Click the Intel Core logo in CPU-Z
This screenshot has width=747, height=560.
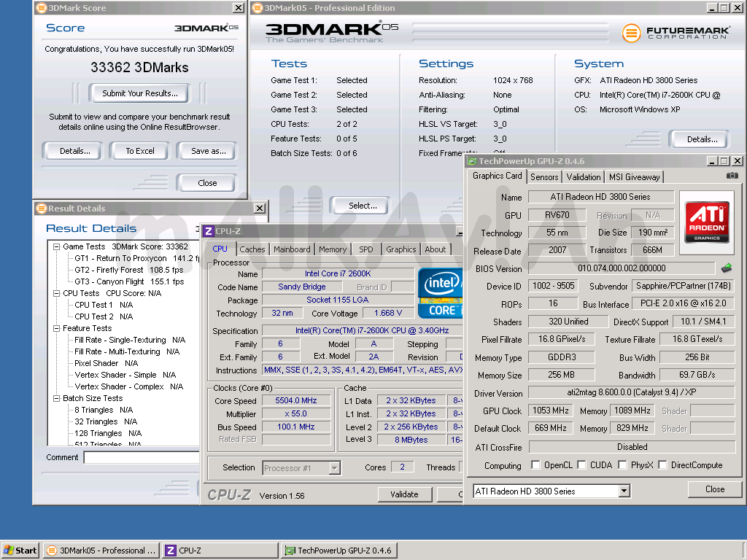click(440, 293)
